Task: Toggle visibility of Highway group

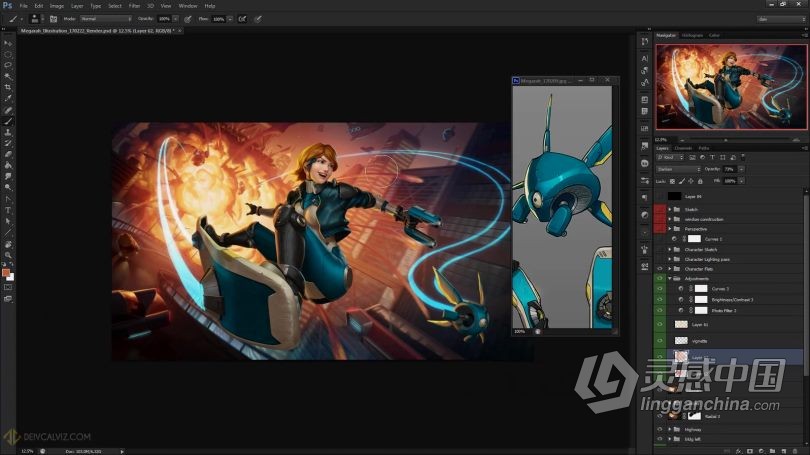Action: [660, 429]
